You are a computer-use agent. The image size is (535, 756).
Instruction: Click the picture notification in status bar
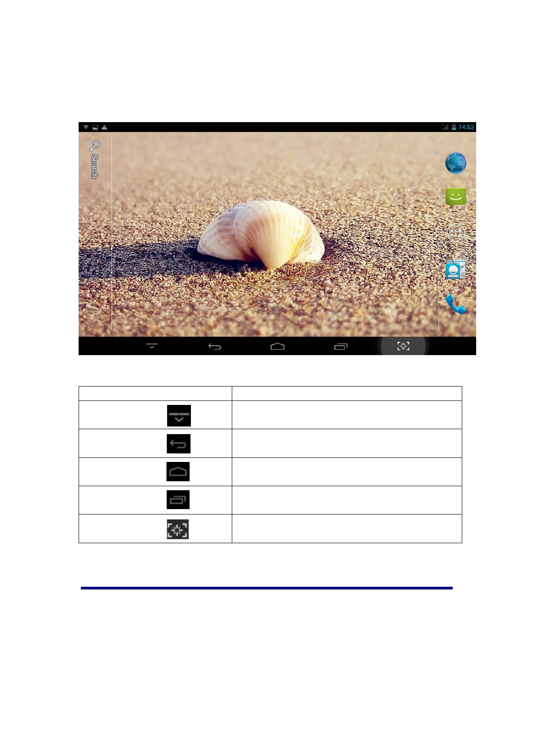point(95,127)
